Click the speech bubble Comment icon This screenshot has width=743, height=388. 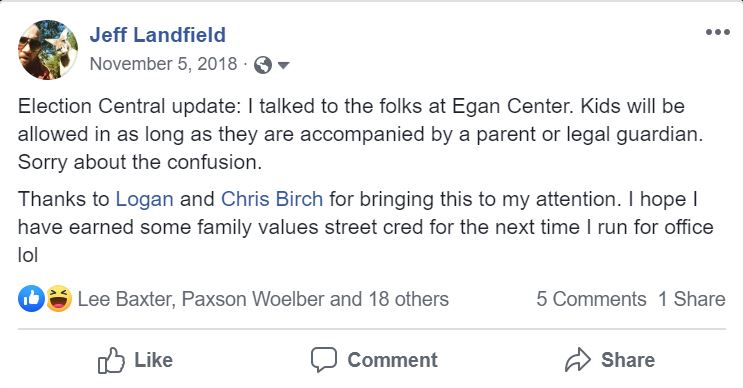click(x=324, y=360)
